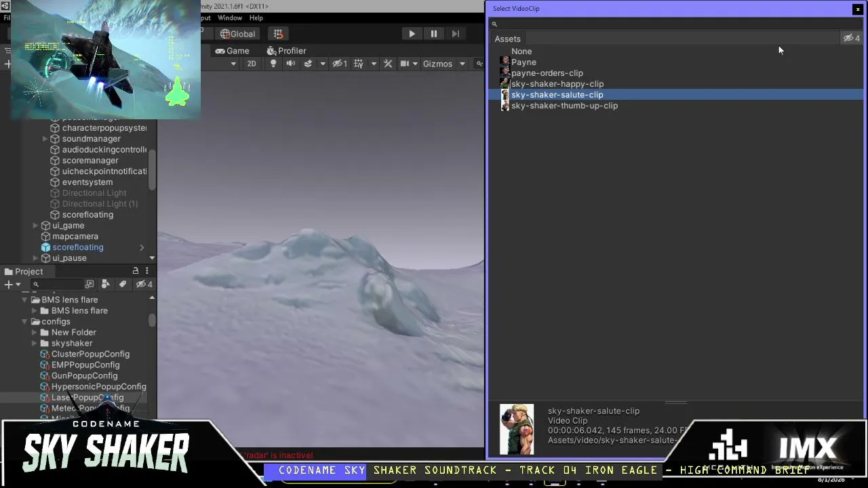
Task: Focus the Select VideoClip search field
Action: pyautogui.click(x=675, y=24)
